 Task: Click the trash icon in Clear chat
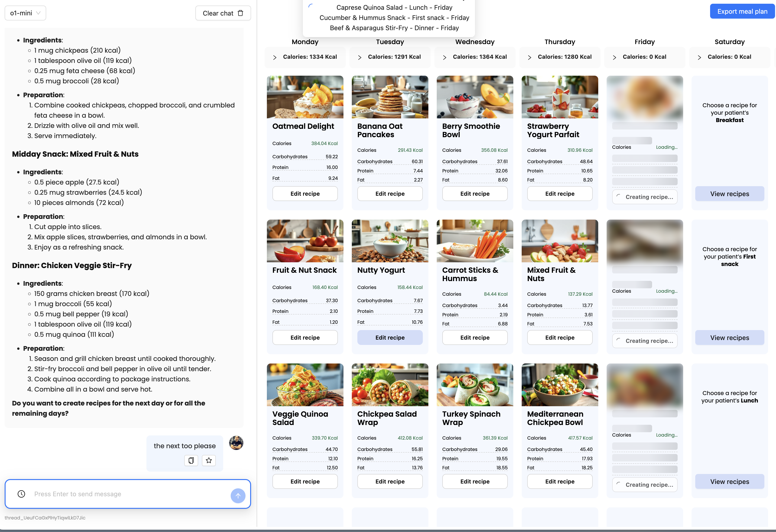(240, 13)
